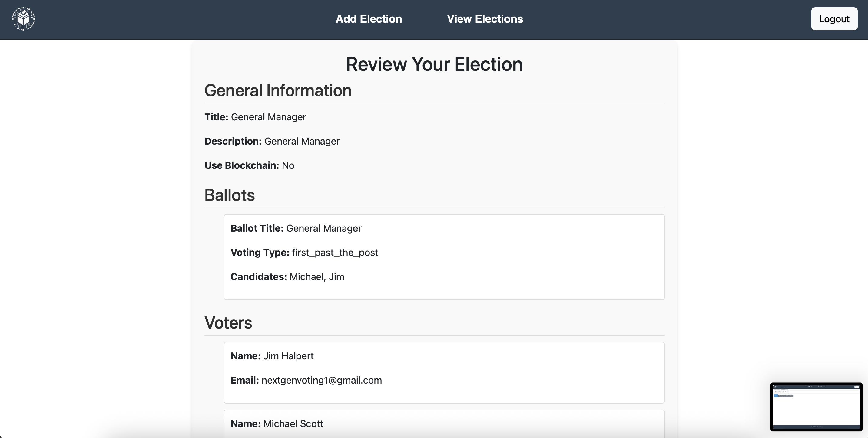
Task: Select the Jim Halpert voter card
Action: pyautogui.click(x=444, y=372)
